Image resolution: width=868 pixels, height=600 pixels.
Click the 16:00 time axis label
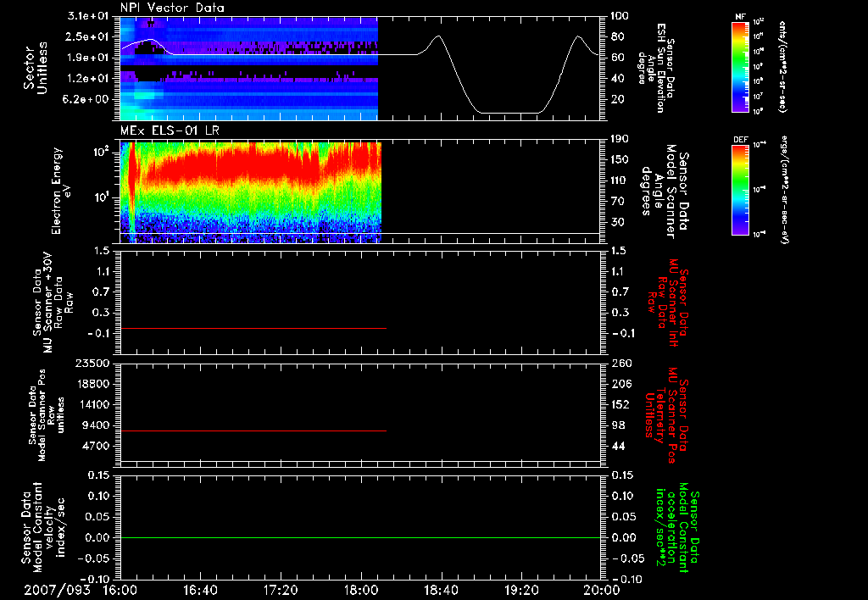point(120,590)
